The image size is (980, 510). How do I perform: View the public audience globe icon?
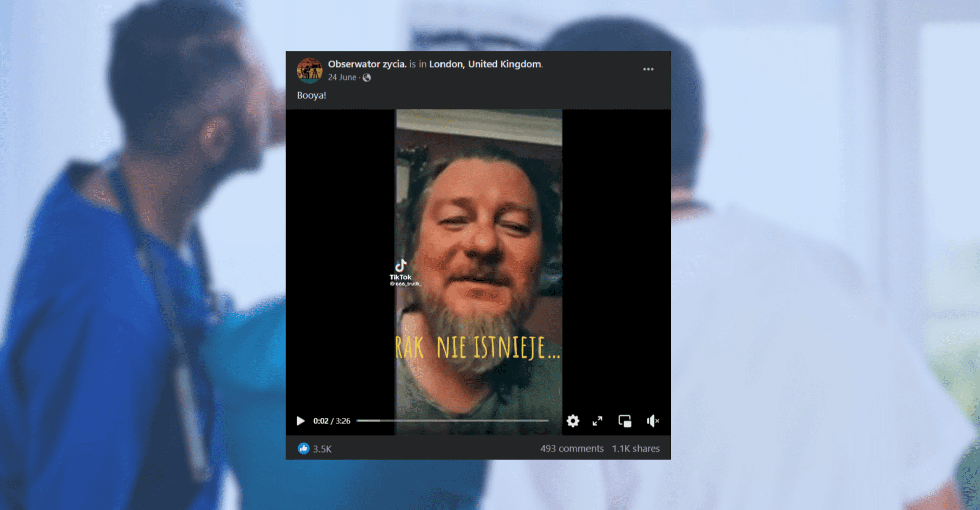(x=366, y=78)
